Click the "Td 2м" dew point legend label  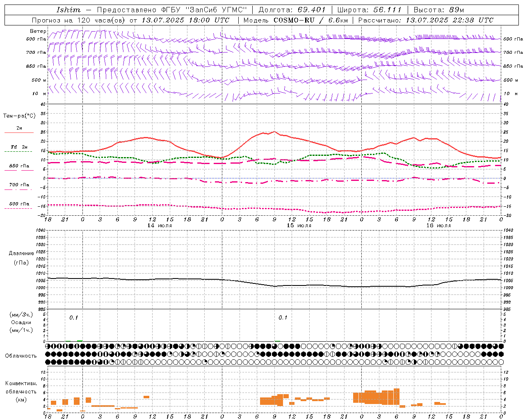[19, 147]
